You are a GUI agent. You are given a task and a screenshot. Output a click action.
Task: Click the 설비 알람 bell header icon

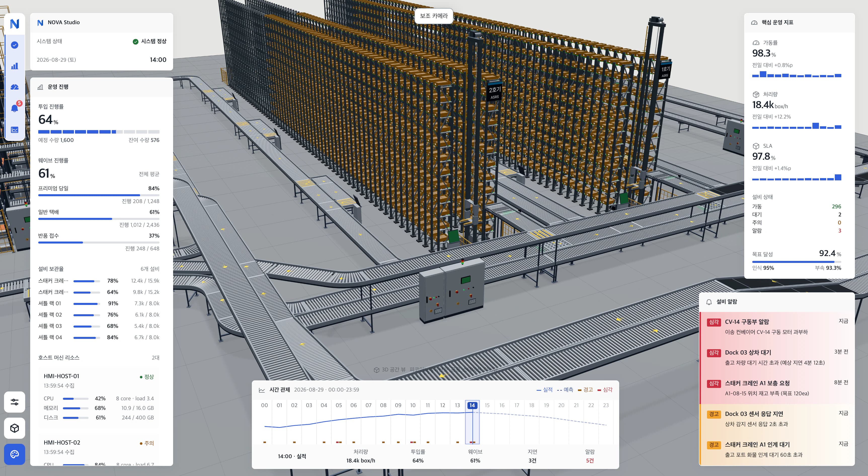point(709,302)
